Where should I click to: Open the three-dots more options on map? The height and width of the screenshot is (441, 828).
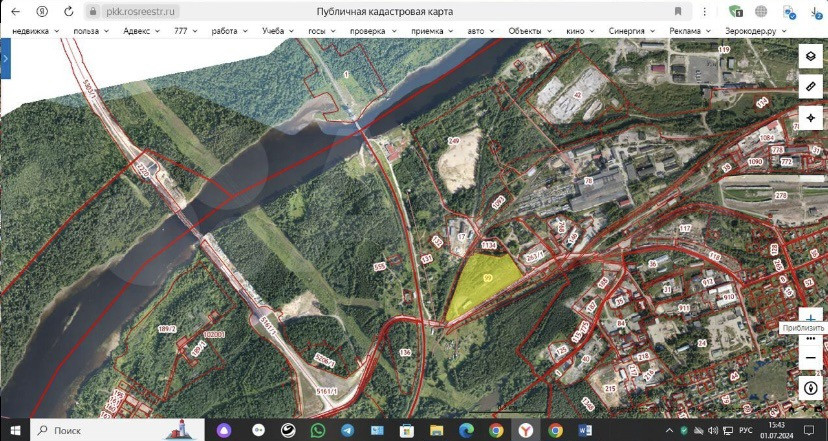[810, 339]
